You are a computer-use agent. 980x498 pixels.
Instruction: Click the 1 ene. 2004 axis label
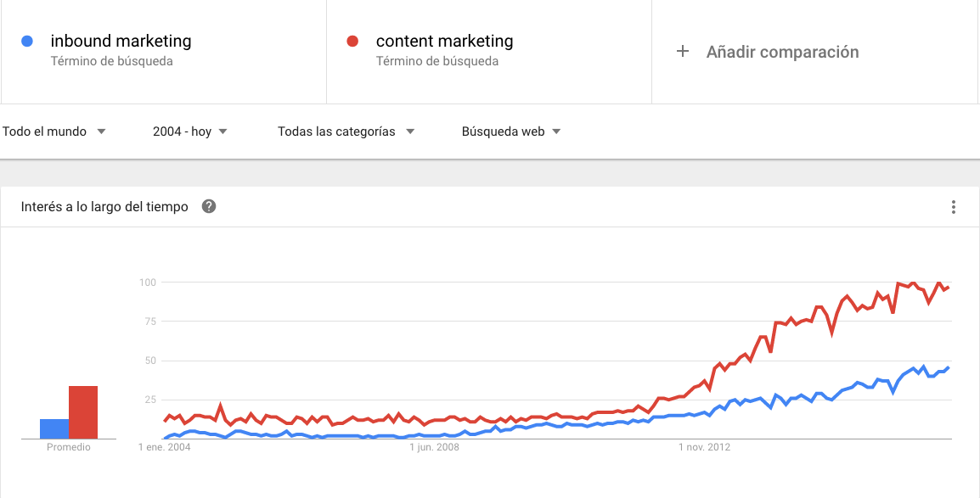pyautogui.click(x=165, y=447)
